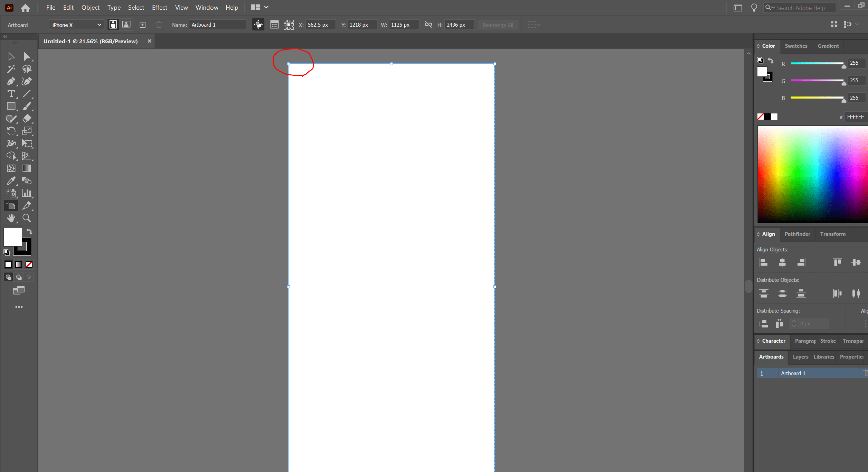Screen dimensions: 868x472
Task: Select the Pen tool
Action: tap(11, 81)
